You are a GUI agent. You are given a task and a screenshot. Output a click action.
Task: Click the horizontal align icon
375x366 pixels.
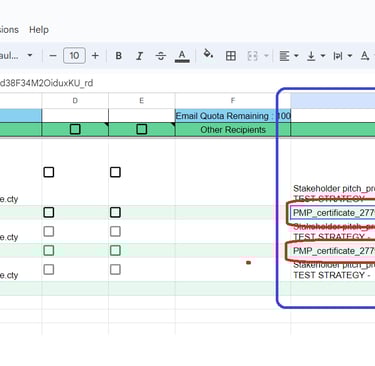click(x=284, y=56)
